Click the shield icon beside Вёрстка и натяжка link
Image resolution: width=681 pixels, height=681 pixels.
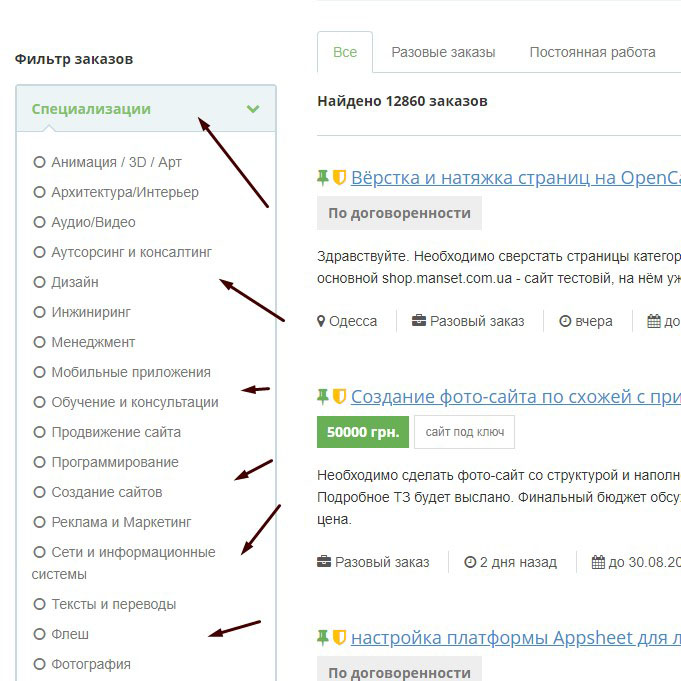click(x=339, y=178)
